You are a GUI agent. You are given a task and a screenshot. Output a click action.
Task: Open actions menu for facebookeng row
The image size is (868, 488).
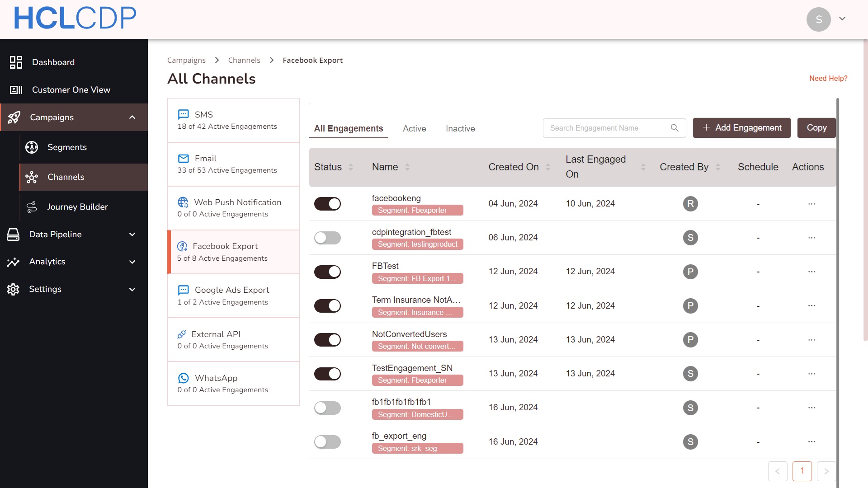[x=811, y=204]
